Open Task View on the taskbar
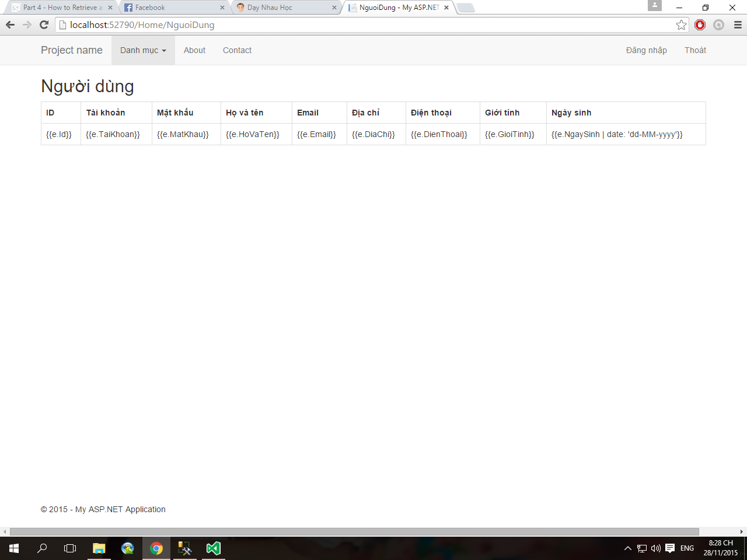747x560 pixels. pos(70,548)
